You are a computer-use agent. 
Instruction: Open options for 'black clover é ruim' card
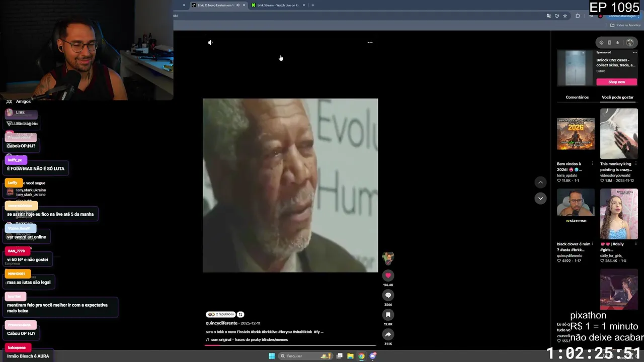click(592, 244)
